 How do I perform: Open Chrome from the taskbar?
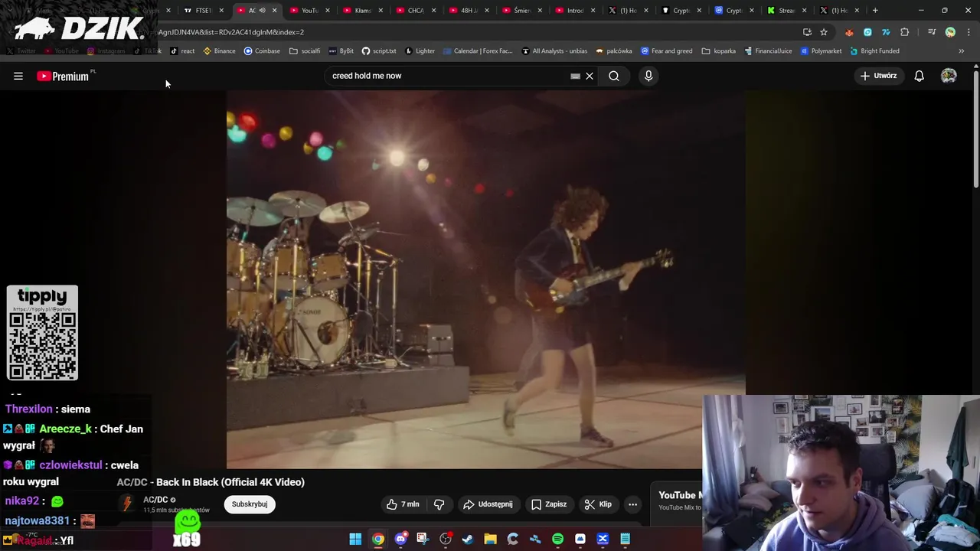(x=378, y=539)
